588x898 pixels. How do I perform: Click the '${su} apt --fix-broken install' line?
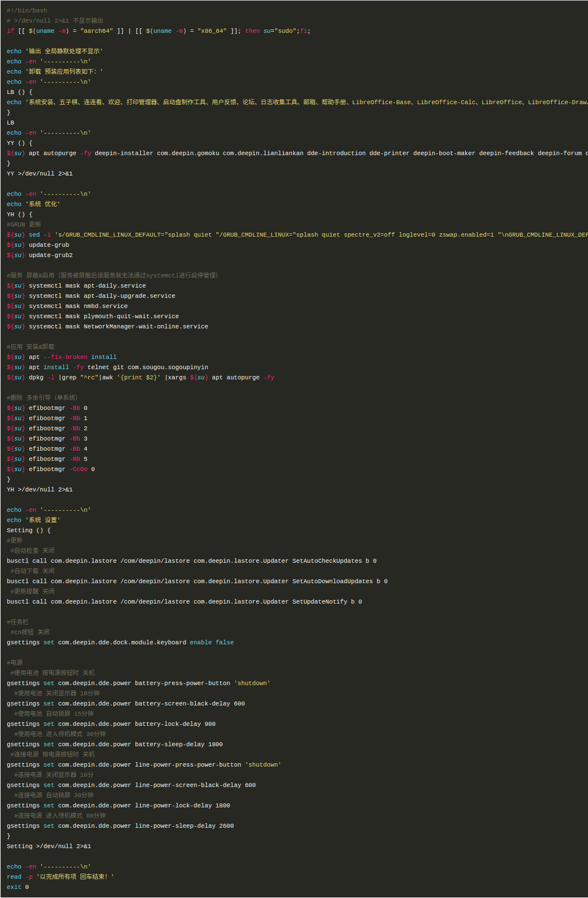point(62,357)
